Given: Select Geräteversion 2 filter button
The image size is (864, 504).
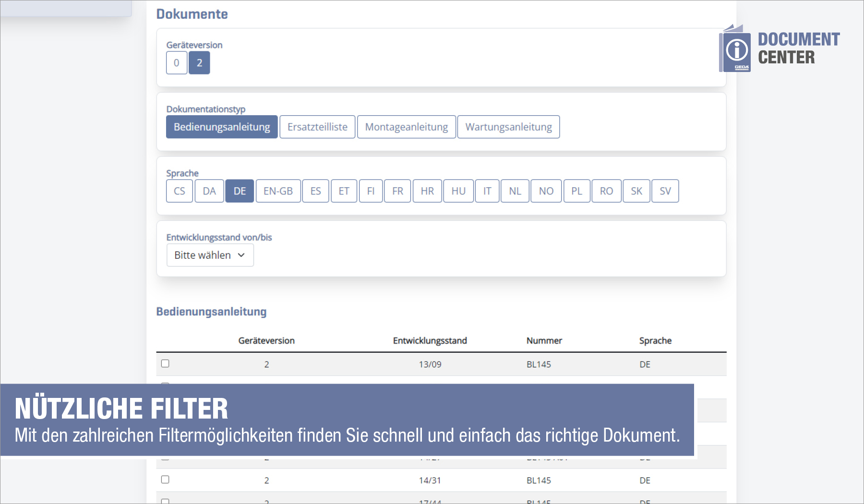Looking at the screenshot, I should tap(199, 63).
